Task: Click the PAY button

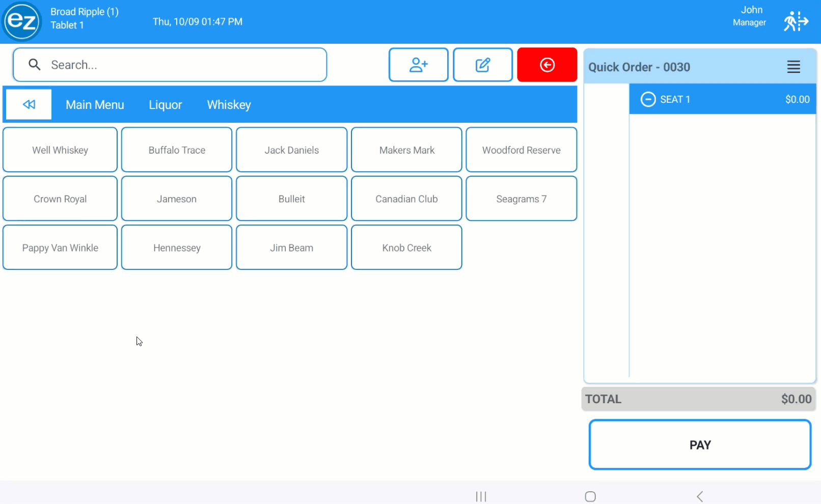Action: 700,444
